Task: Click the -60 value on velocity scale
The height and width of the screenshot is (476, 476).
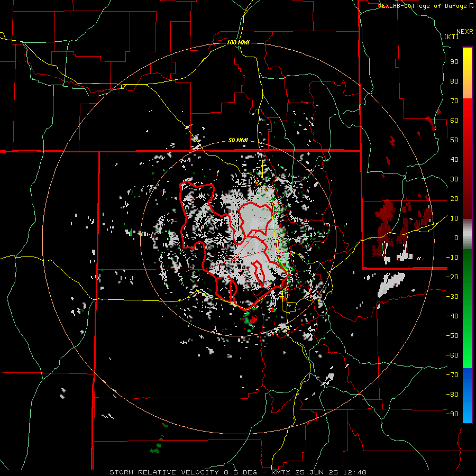Action: point(452,355)
